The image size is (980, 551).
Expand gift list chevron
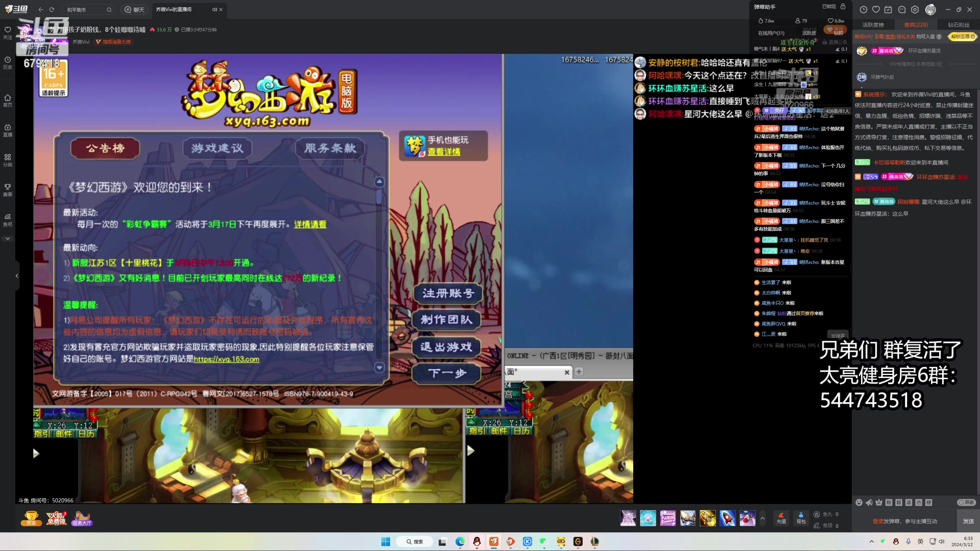tap(762, 518)
